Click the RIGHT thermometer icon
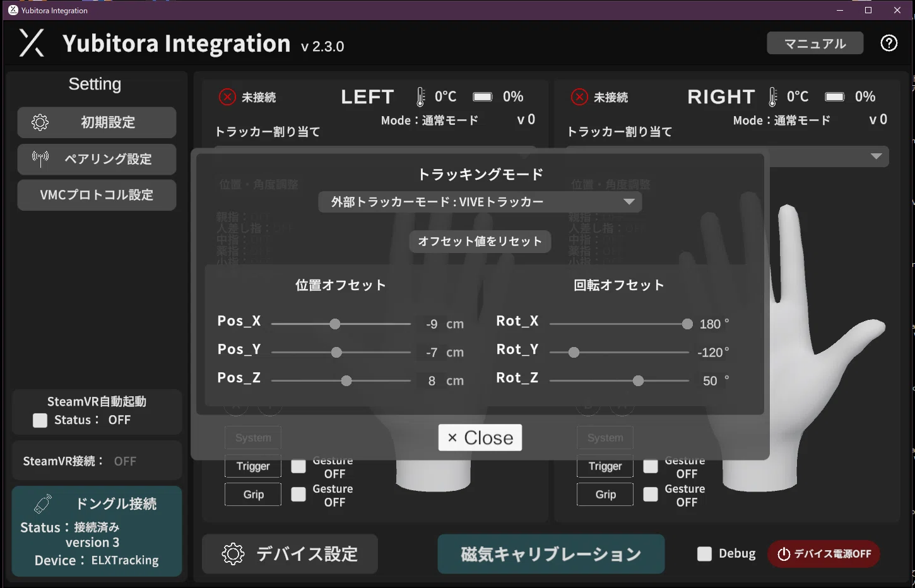The width and height of the screenshot is (915, 588). click(772, 97)
